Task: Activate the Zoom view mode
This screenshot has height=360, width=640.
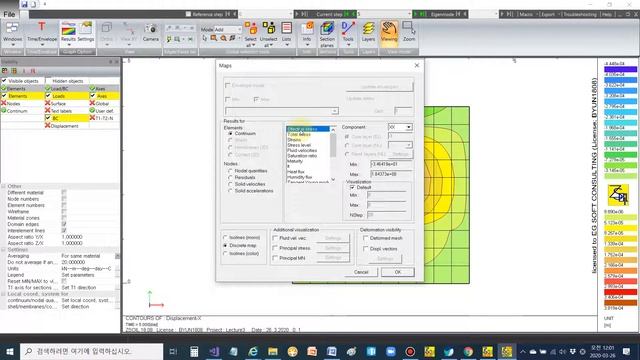Action: pyautogui.click(x=409, y=32)
